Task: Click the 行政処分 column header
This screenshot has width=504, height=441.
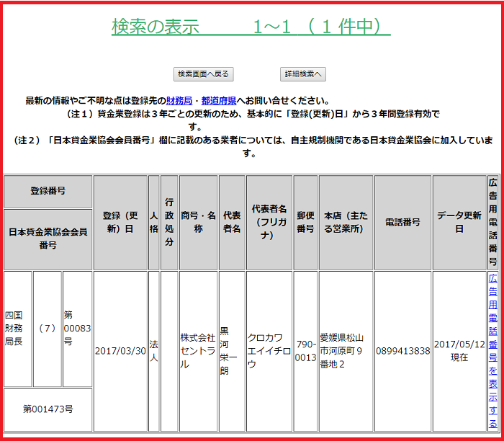Action: tap(169, 222)
